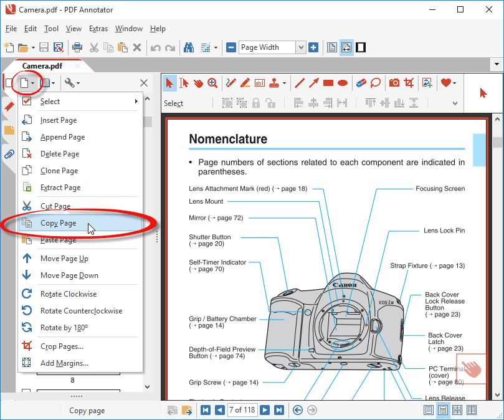Click the Snapshot camera tool
This screenshot has width=504, height=420.
tap(394, 83)
